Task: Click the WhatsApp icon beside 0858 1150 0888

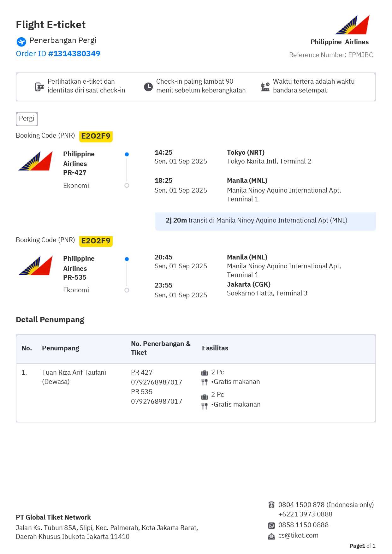Action: [x=271, y=526]
